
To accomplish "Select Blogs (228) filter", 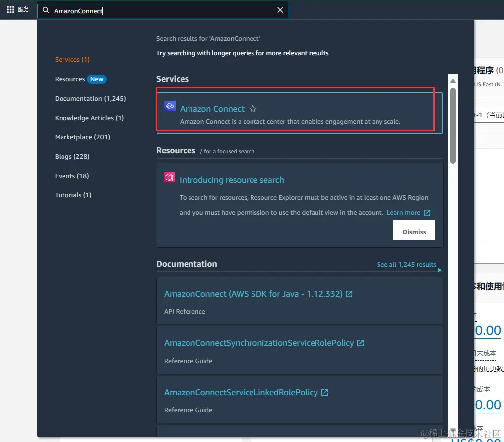I will [x=72, y=157].
